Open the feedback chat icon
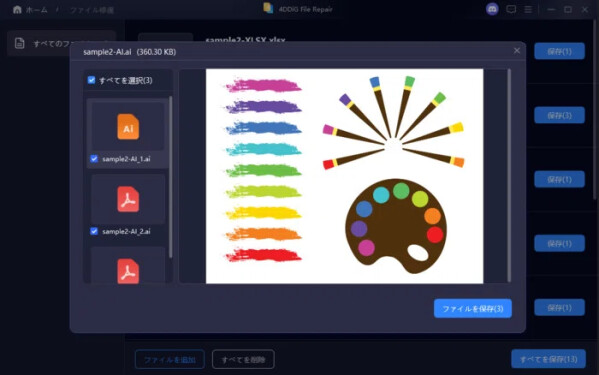 tap(511, 9)
